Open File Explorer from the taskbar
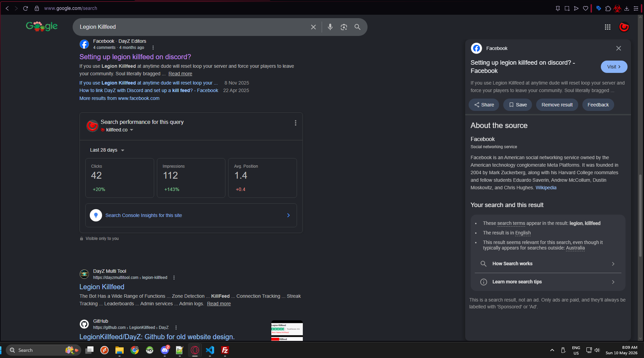The image size is (644, 358). (119, 350)
